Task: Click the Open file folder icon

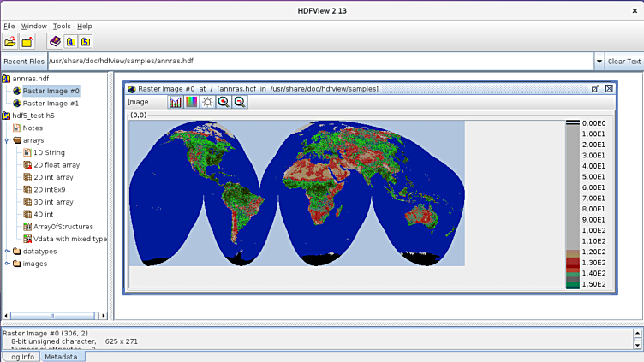Action: [10, 41]
